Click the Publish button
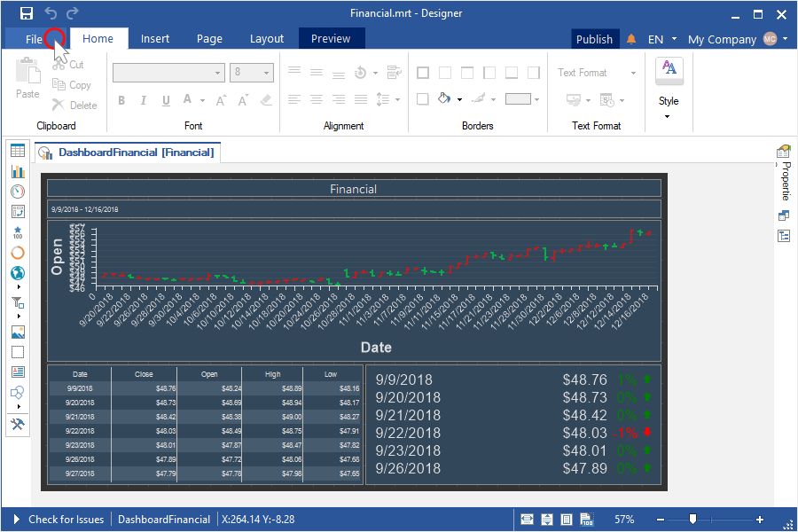The height and width of the screenshot is (532, 798). (594, 39)
